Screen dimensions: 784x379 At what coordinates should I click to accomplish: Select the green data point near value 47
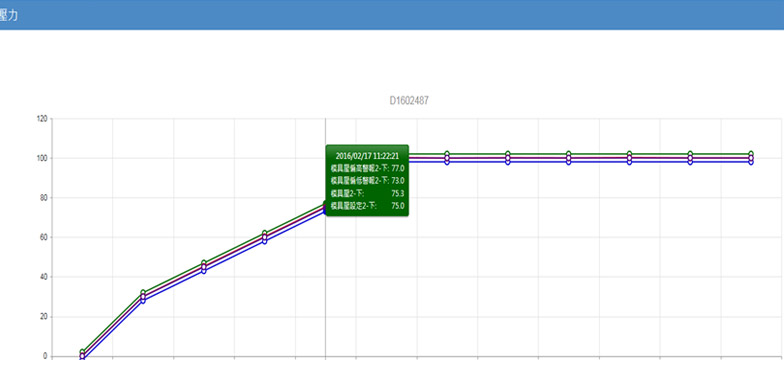[204, 263]
